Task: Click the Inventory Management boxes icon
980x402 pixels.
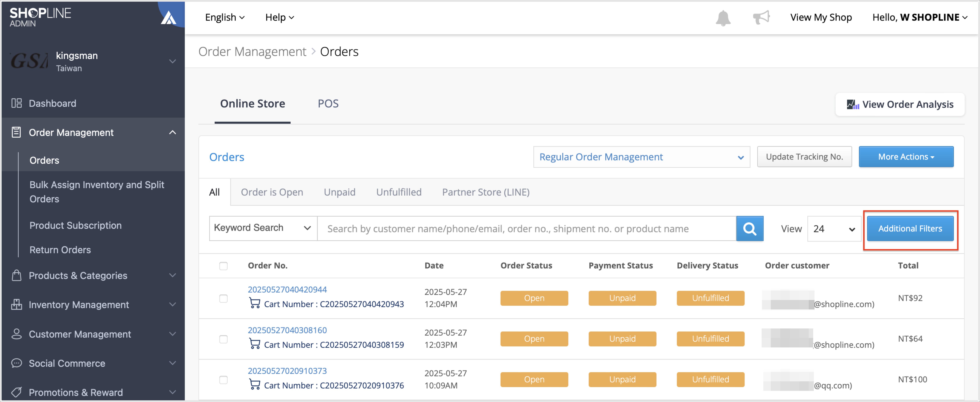Action: (x=16, y=305)
